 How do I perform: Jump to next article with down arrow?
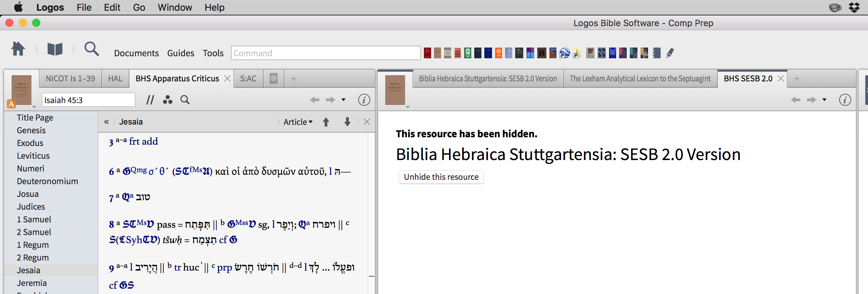click(x=347, y=122)
